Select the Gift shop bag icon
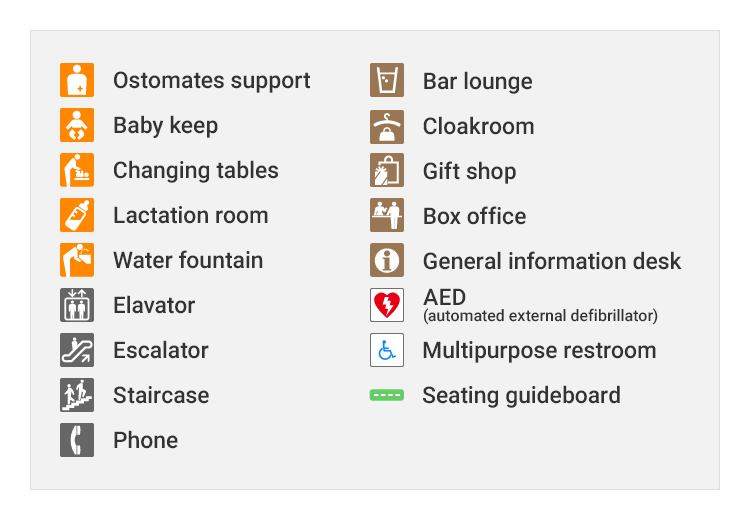 387,170
